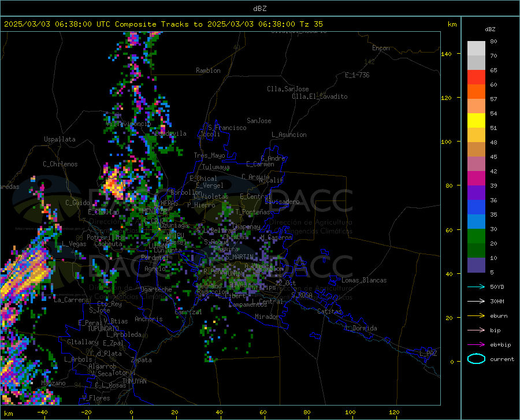
Task: Click the Ramblon map label
Action: click(x=208, y=70)
